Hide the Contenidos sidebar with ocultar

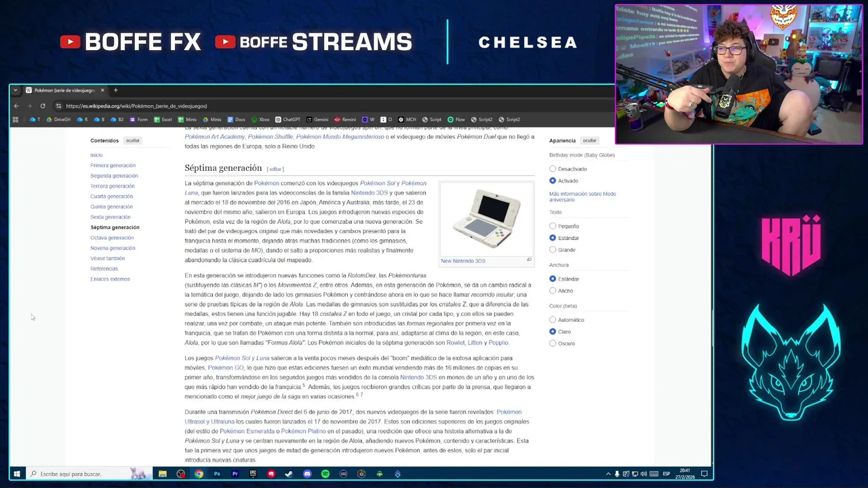[132, 140]
